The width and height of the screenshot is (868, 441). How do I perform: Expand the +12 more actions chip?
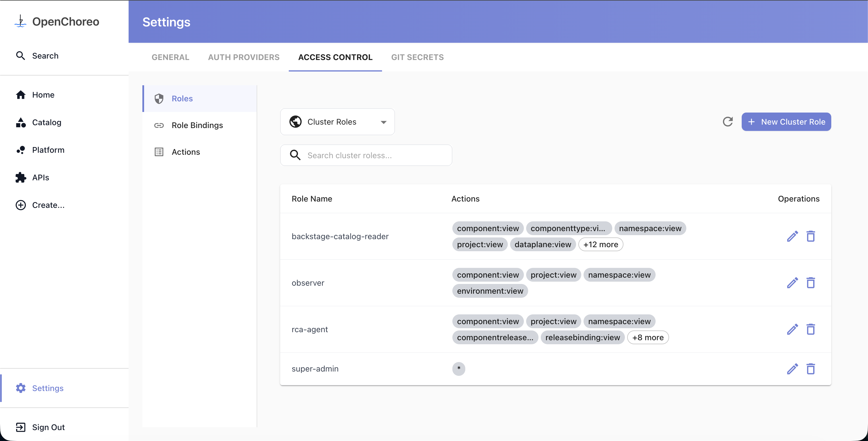600,244
